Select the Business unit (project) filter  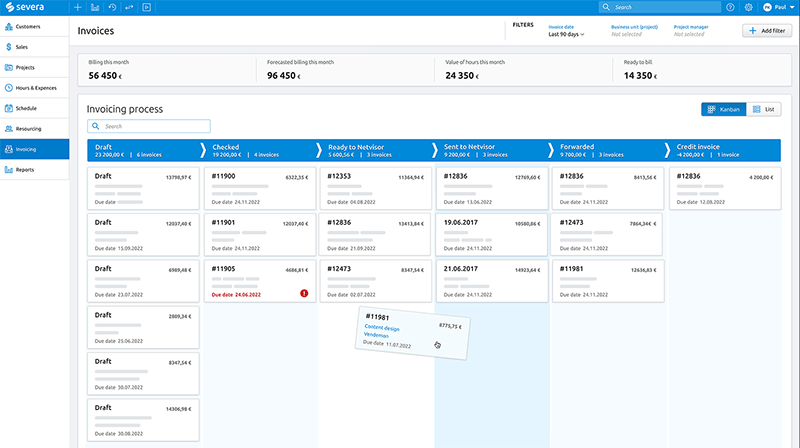tap(633, 30)
